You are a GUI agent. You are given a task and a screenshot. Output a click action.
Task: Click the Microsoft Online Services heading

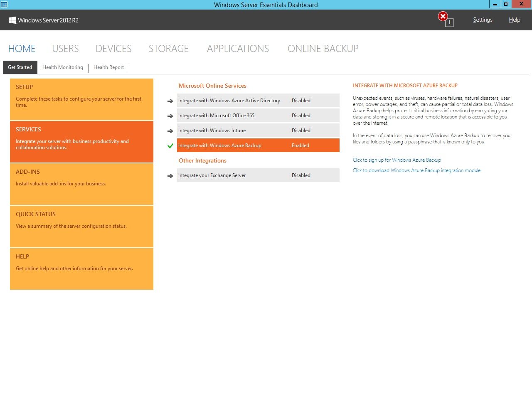coord(212,86)
